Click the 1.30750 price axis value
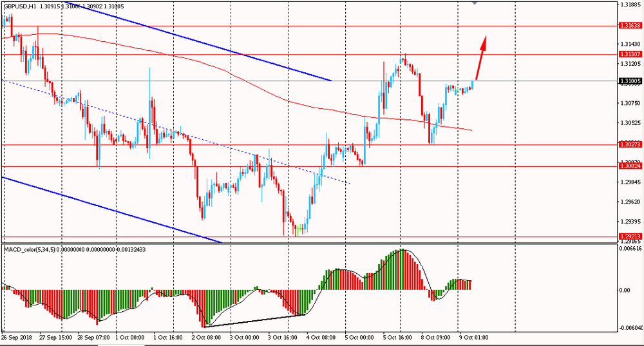Screen dimensions: 644x346 631,103
